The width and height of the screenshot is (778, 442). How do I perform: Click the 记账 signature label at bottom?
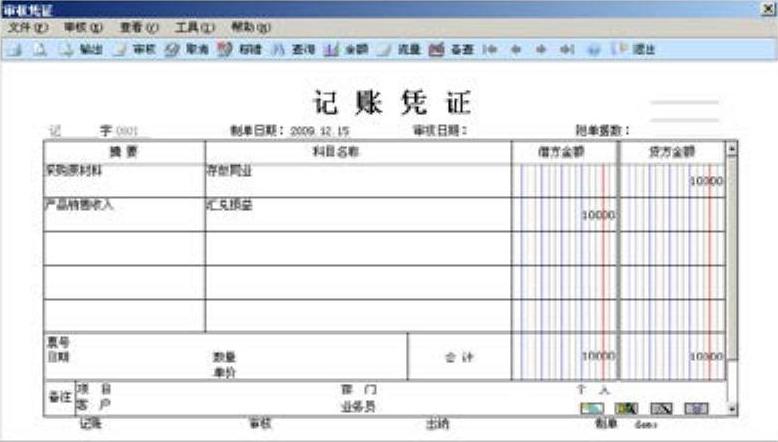click(91, 423)
